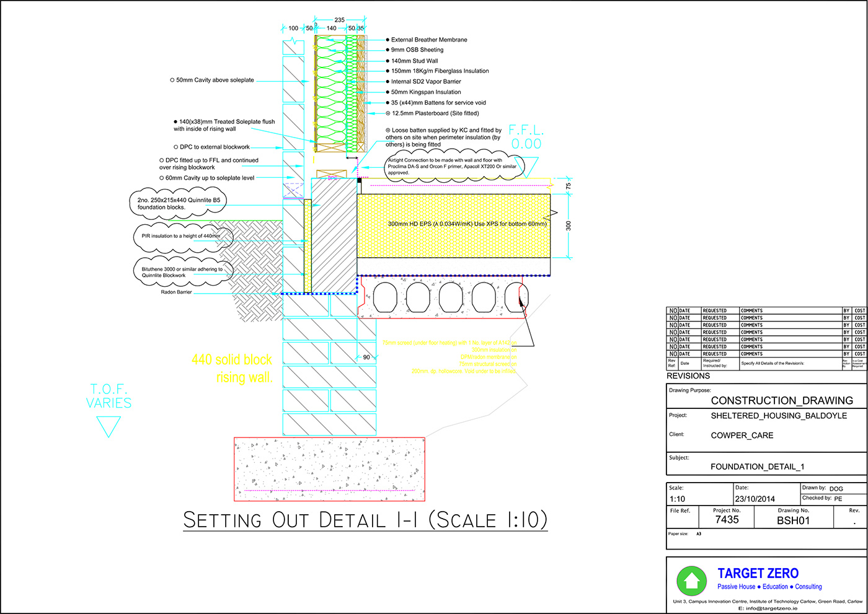Select project name 'SHELTERED_HOUSING_BALDOYLE'
Viewport: 868px width, 614px height.
pos(779,416)
